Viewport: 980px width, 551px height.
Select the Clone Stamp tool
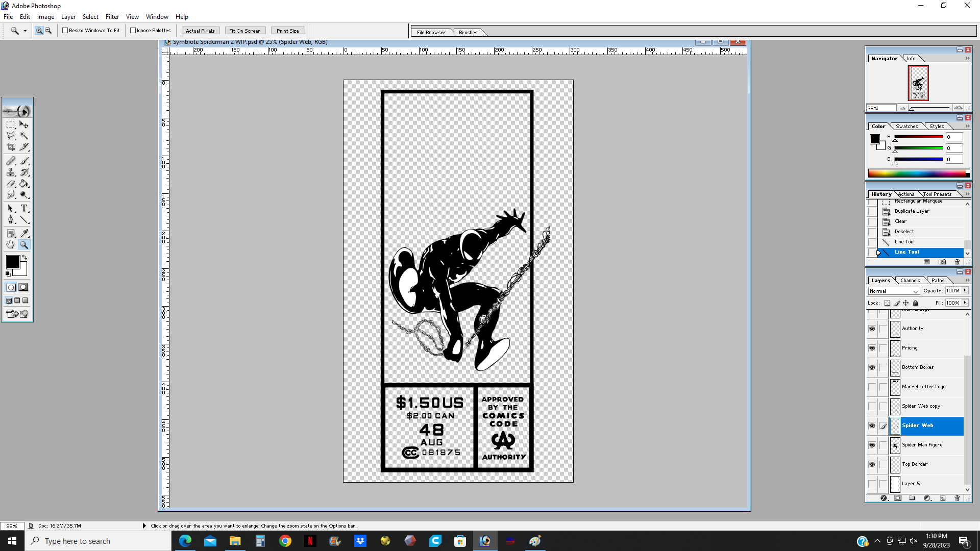click(11, 172)
